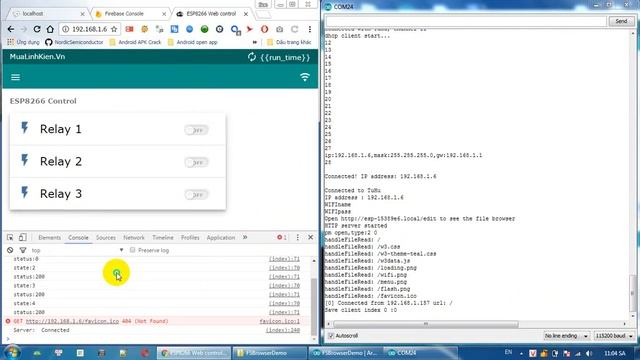Focus the COM24 serial send input field
Screen dimensions: 640x360
tap(466, 21)
